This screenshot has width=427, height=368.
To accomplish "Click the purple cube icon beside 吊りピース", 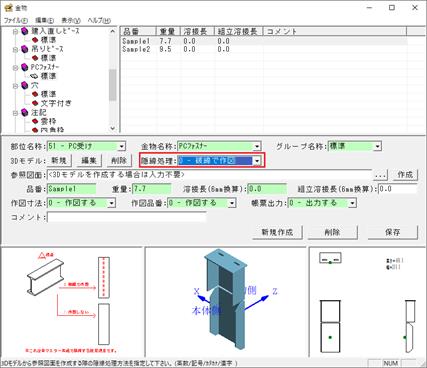I will tap(24, 49).
